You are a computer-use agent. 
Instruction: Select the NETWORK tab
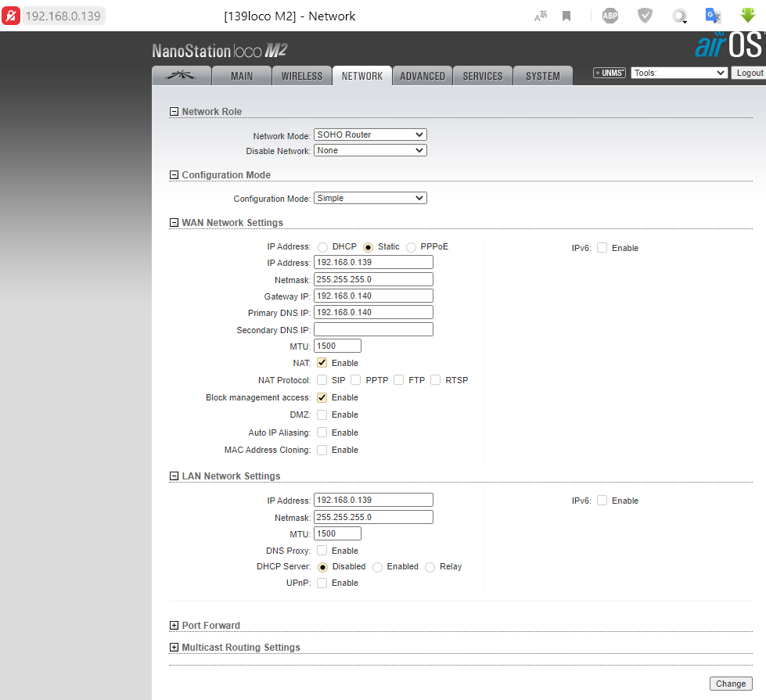362,76
